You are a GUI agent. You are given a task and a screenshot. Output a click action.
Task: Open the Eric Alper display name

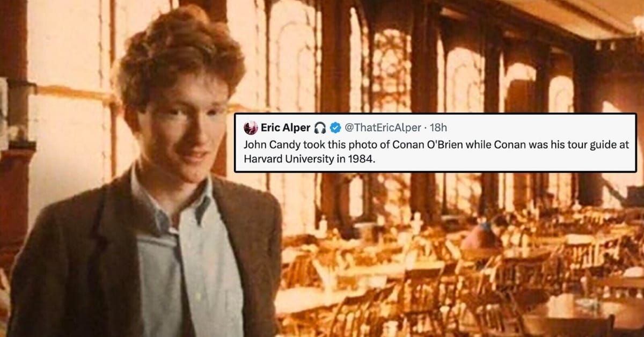[286, 128]
